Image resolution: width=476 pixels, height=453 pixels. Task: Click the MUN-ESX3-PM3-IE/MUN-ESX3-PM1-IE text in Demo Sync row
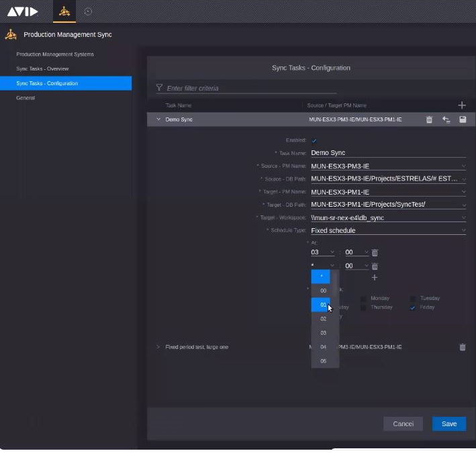click(x=355, y=119)
